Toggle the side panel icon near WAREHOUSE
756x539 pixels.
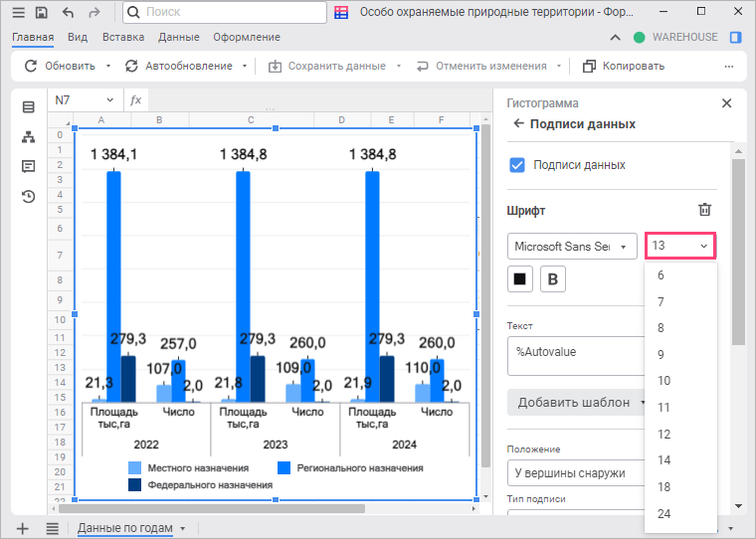[736, 37]
